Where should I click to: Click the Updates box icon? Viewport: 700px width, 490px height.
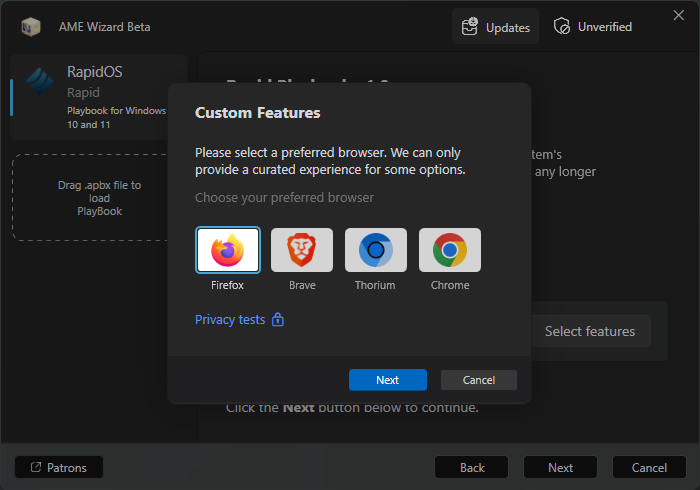tap(470, 27)
